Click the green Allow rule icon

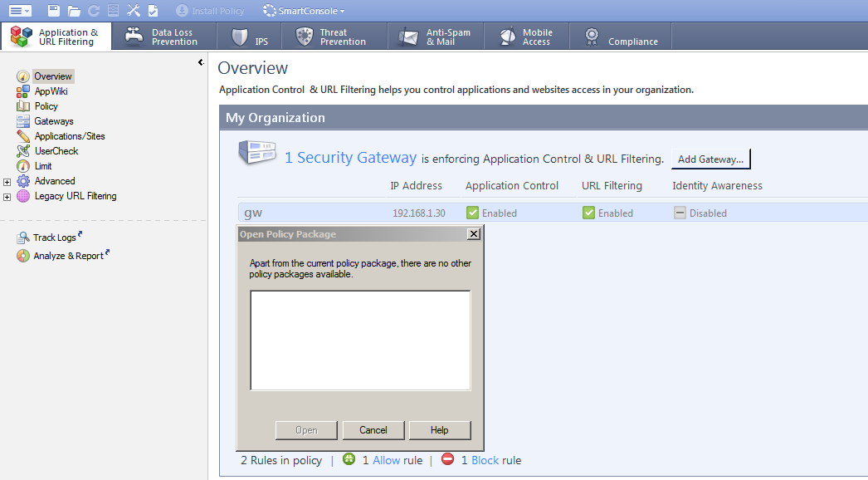click(x=349, y=459)
